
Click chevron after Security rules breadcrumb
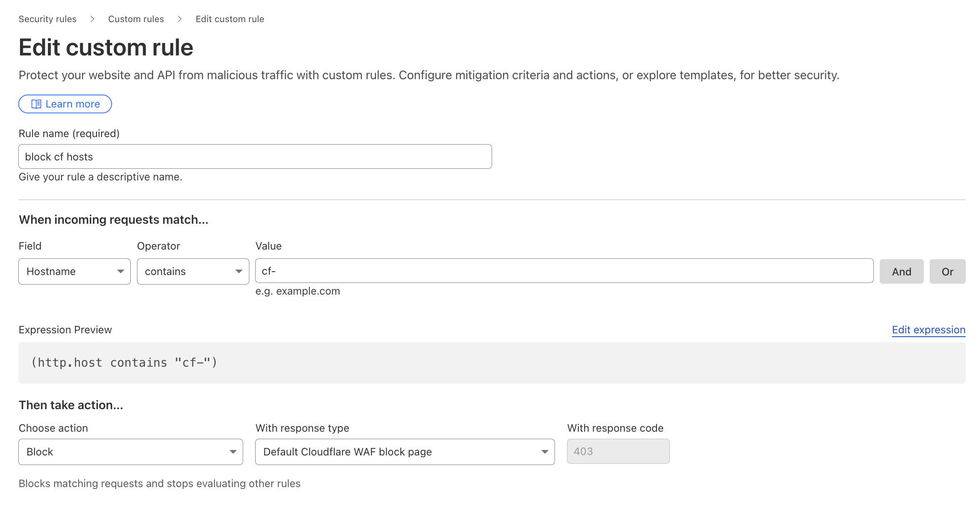click(x=92, y=19)
